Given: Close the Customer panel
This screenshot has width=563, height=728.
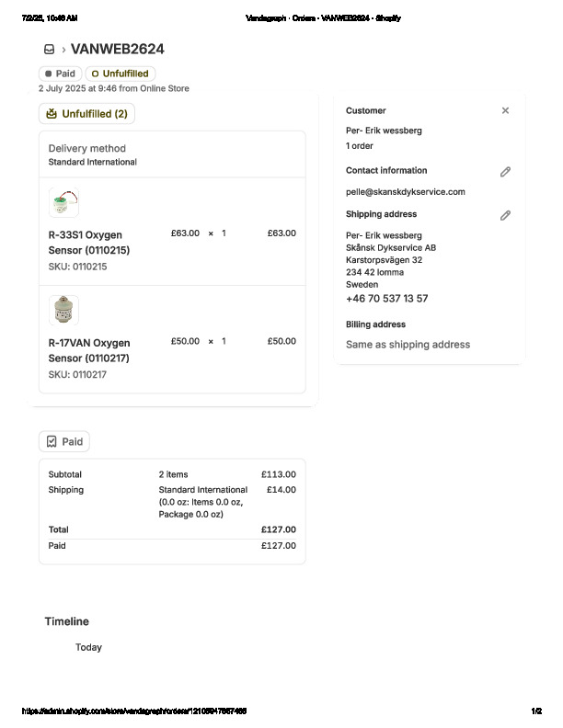Looking at the screenshot, I should pyautogui.click(x=505, y=110).
